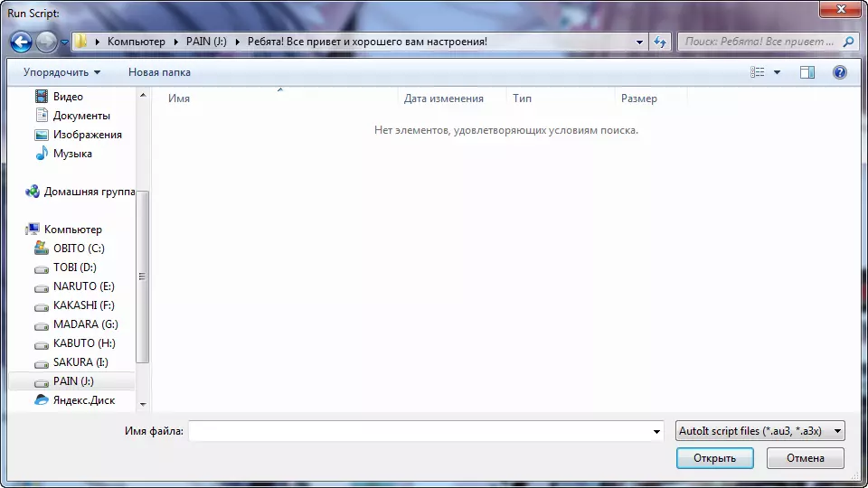The image size is (868, 488).
Task: Go back with the blue Back arrow
Action: coord(21,42)
